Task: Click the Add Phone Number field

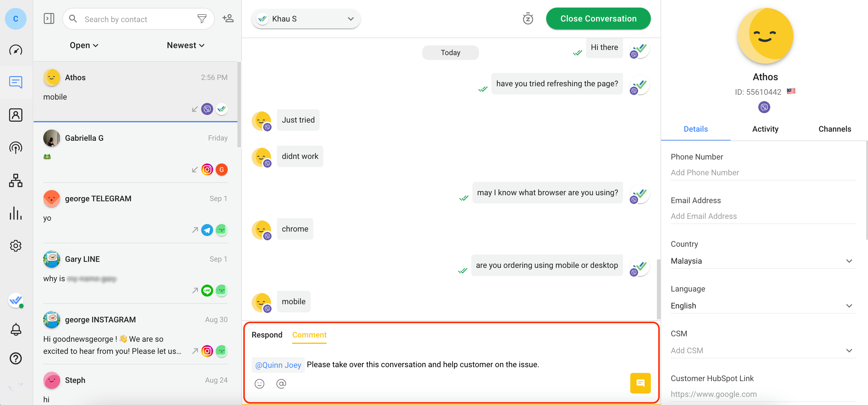Action: click(x=763, y=173)
